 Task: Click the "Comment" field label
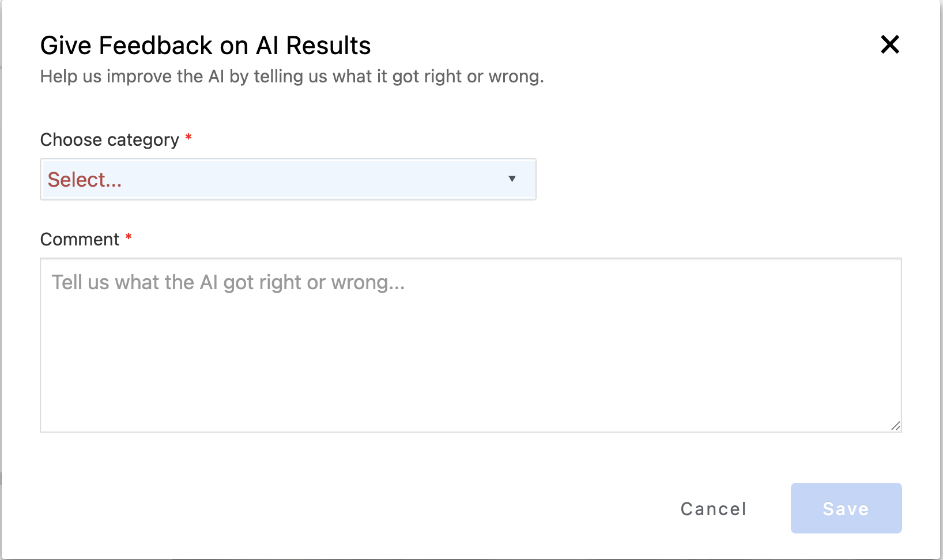[80, 240]
